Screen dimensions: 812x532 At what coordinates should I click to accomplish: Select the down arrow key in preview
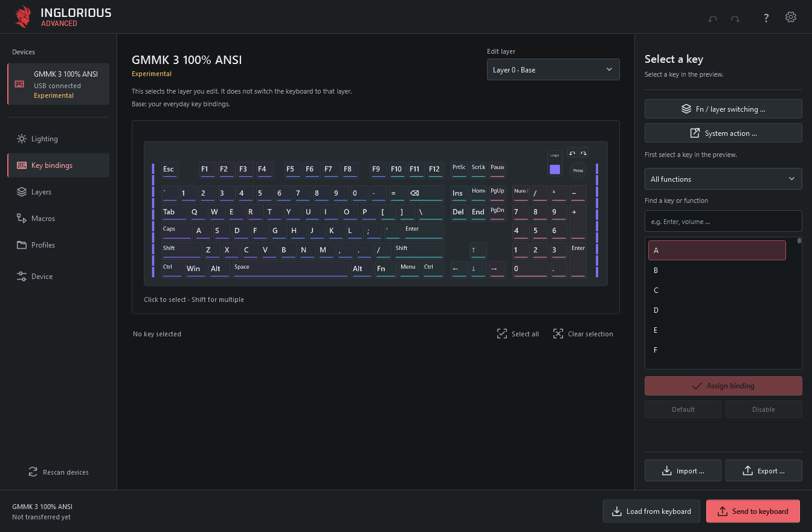[x=478, y=269]
